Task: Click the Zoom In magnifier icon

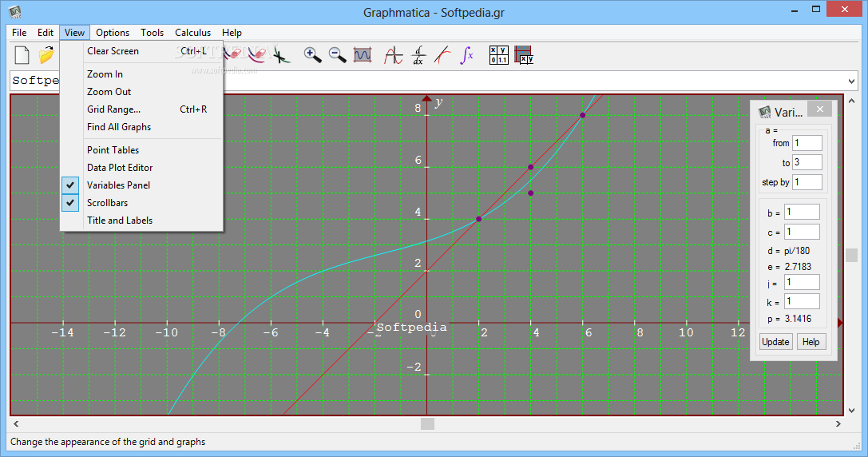Action: coord(313,54)
